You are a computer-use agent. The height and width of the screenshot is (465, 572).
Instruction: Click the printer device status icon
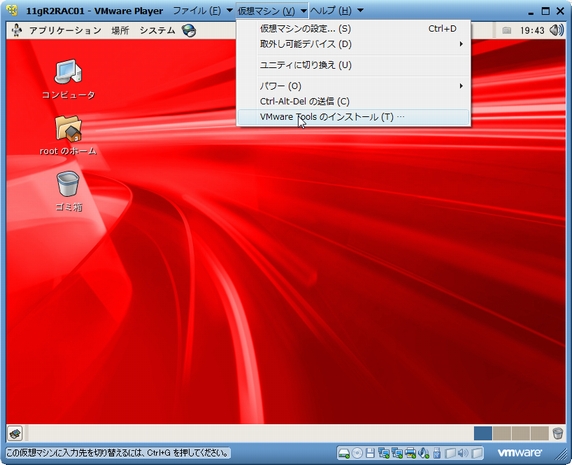tap(410, 453)
